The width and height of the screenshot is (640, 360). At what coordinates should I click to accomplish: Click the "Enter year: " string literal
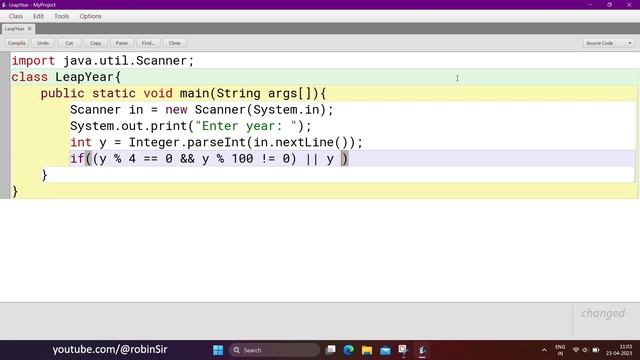point(246,126)
